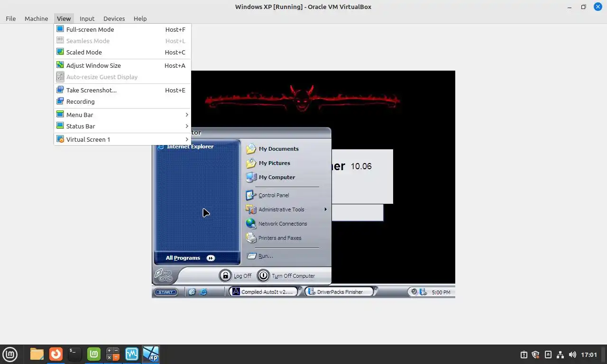Screen dimensions: 607x364
Task: Click the shield update icon in tray
Action: pos(536,355)
